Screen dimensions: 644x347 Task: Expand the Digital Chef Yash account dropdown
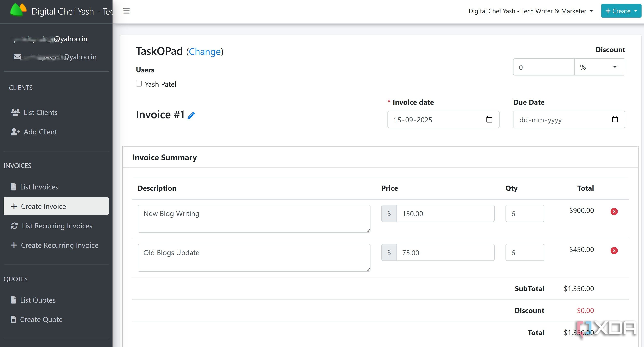coord(531,11)
